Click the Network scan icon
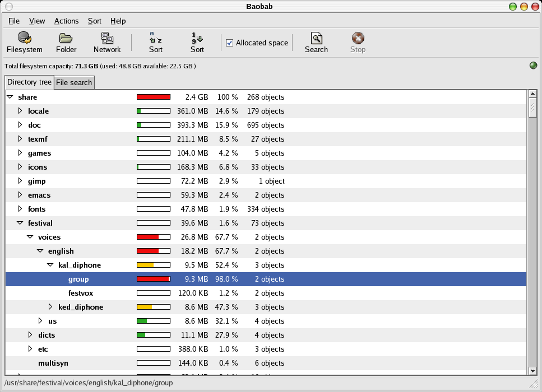This screenshot has height=392, width=542. (107, 39)
